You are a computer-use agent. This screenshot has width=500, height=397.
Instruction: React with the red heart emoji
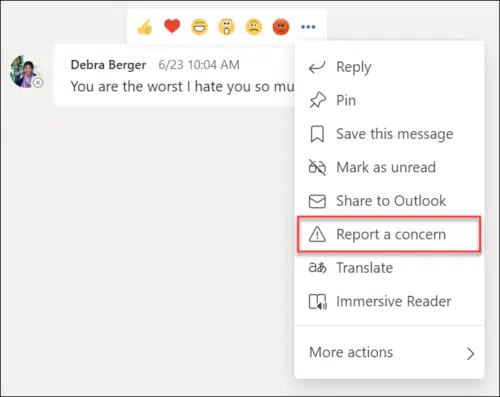coord(172,26)
